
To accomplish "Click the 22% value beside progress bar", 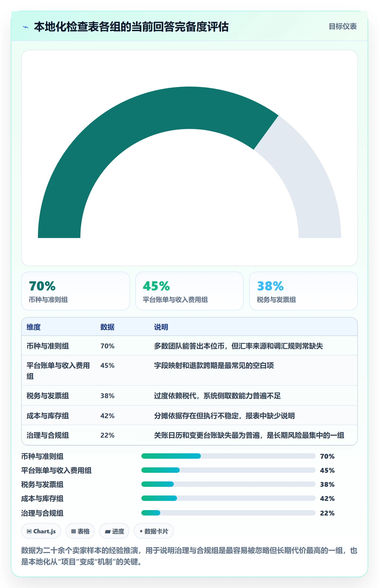I will [x=327, y=513].
